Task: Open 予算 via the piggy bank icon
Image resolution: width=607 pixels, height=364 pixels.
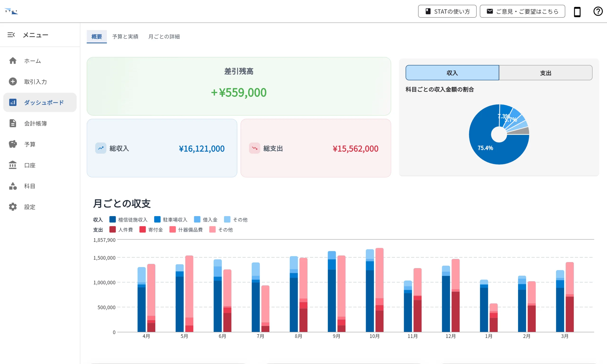Action: pos(13,144)
